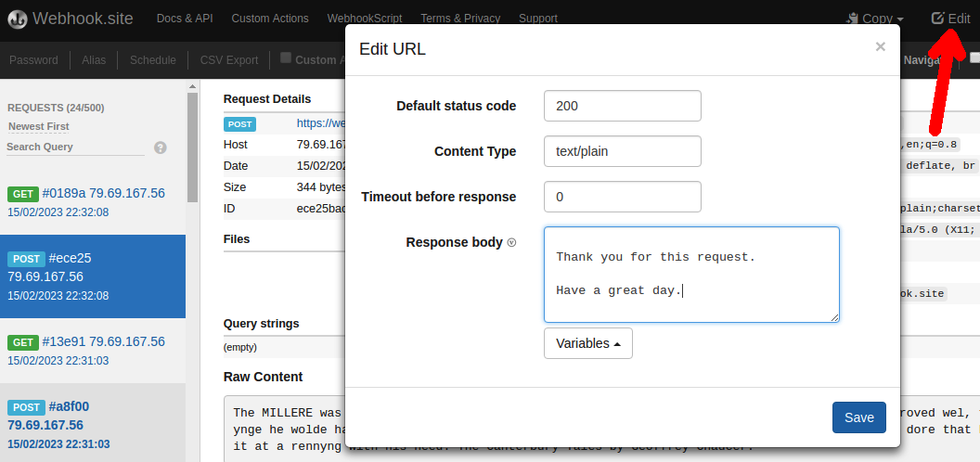
Task: Open the Docs & API menu item
Action: pos(184,19)
